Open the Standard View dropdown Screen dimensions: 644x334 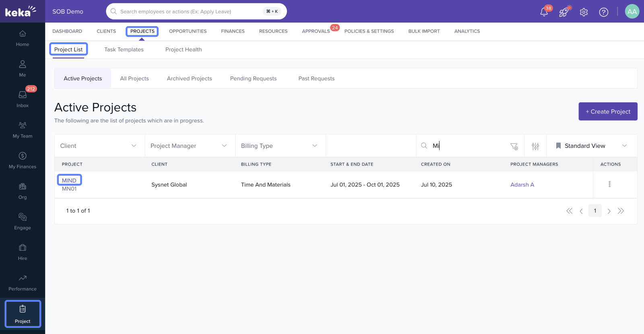(591, 146)
